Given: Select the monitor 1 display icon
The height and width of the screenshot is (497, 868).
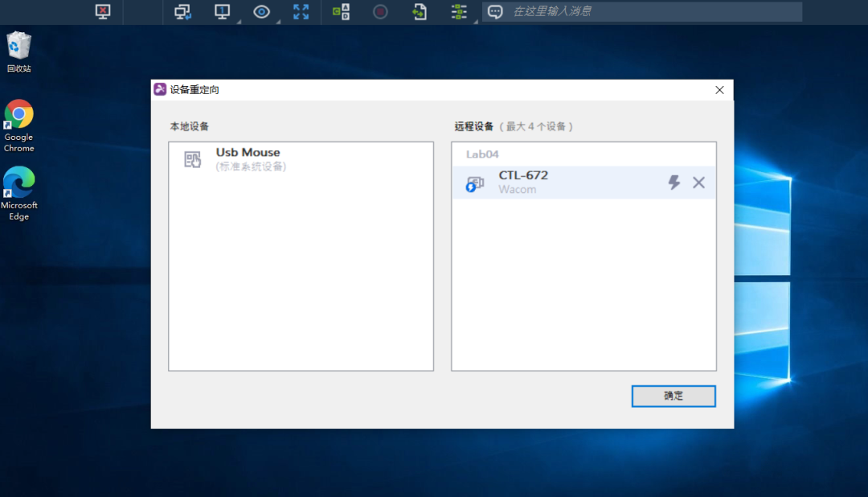Looking at the screenshot, I should click(222, 11).
